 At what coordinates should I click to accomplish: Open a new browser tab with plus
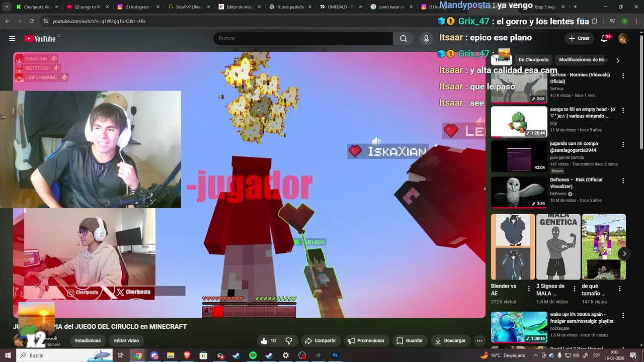click(575, 7)
